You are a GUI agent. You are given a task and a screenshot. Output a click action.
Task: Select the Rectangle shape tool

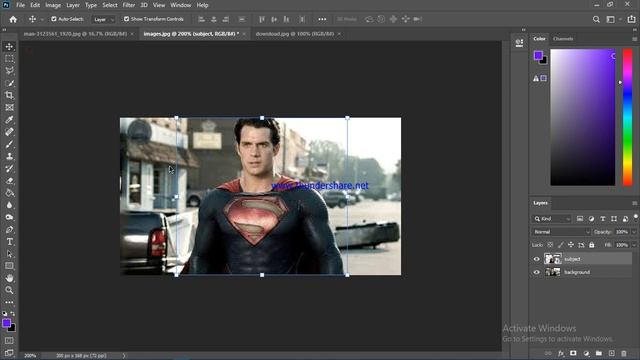pos(9,266)
